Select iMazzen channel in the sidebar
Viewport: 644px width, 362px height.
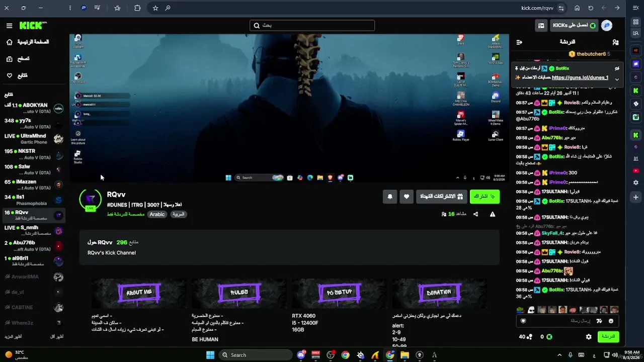point(34,185)
